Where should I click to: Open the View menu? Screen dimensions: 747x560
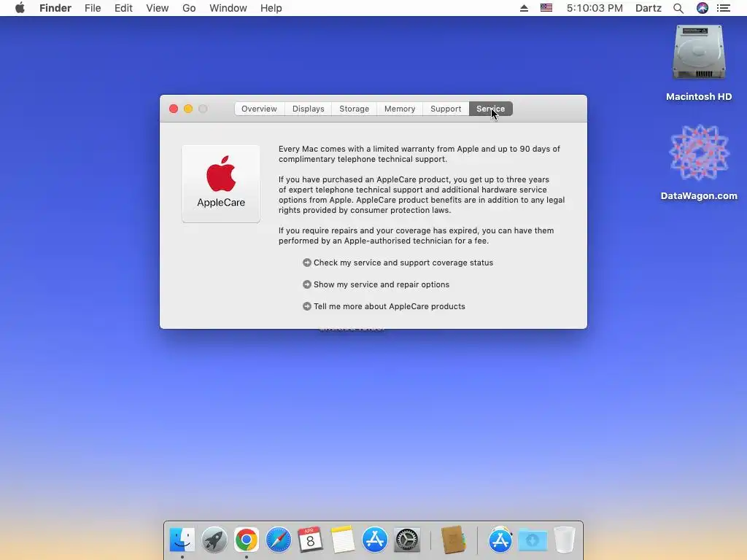(158, 8)
